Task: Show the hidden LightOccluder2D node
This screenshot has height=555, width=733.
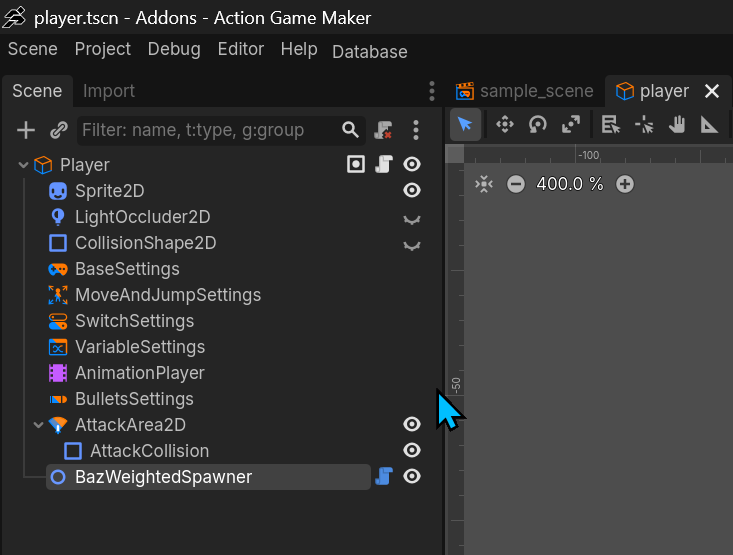Action: [412, 219]
